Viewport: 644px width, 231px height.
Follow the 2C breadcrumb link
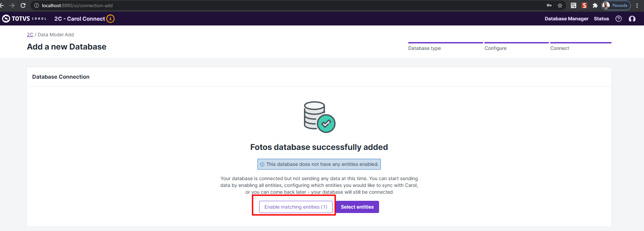(x=30, y=35)
